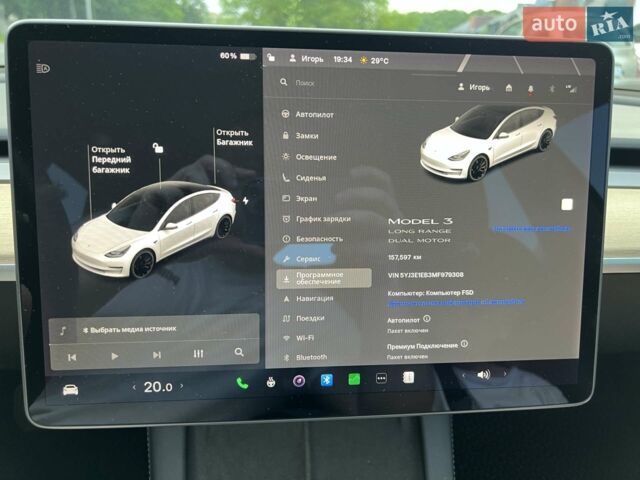Open the media equalizer settings
Image resolution: width=640 pixels, height=480 pixels.
[x=198, y=353]
